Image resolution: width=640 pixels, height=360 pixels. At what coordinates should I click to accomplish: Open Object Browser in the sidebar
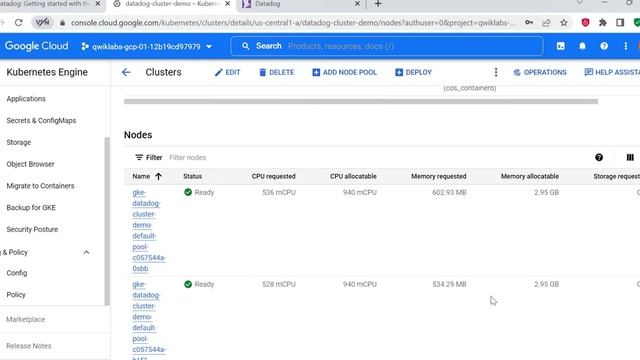coord(31,164)
